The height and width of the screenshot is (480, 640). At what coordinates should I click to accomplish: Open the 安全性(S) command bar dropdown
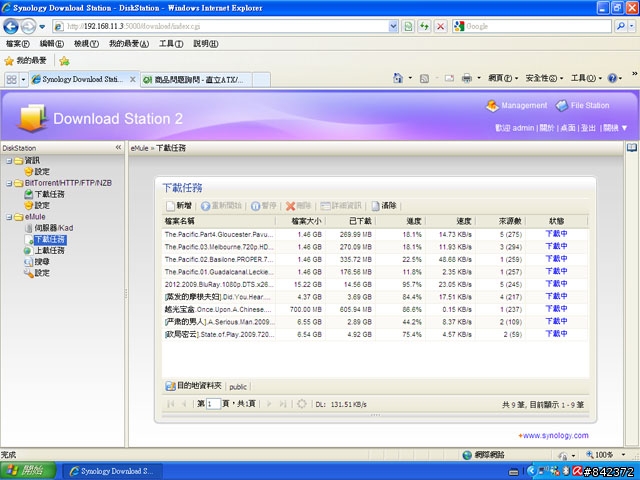544,78
